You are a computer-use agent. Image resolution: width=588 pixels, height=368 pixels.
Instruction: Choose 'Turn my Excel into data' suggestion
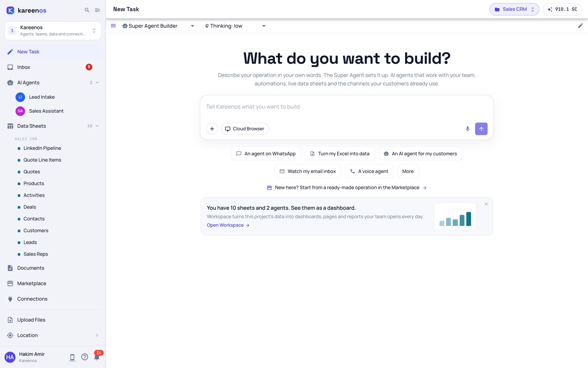[x=340, y=154]
